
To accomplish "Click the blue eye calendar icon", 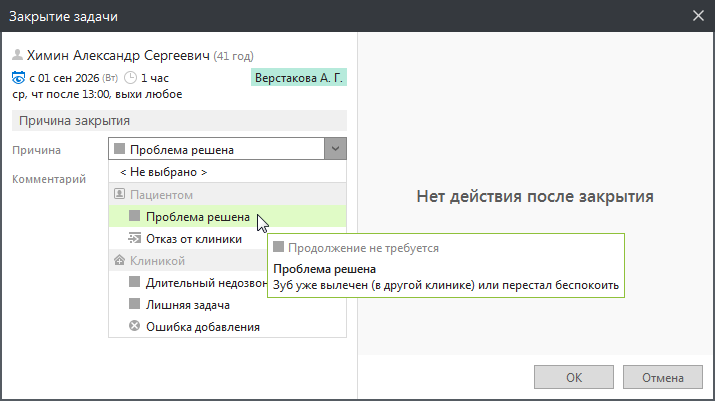I will pos(18,78).
